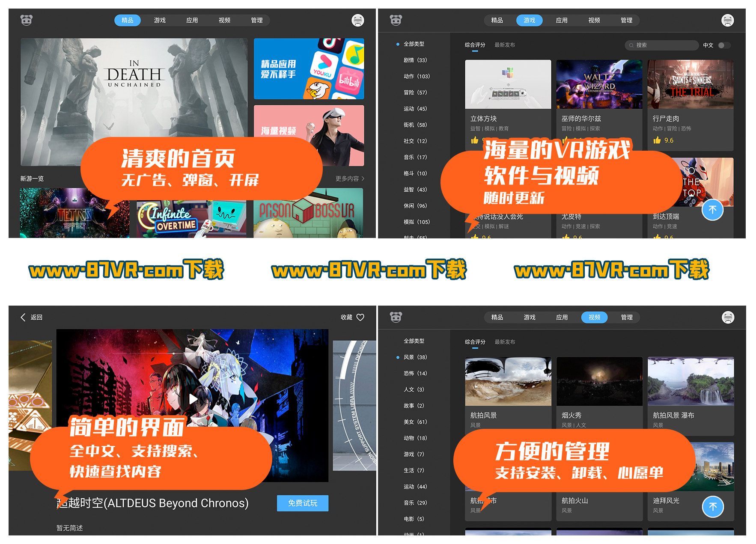Click the thumbs-up icon under 行尸走肉

[657, 140]
